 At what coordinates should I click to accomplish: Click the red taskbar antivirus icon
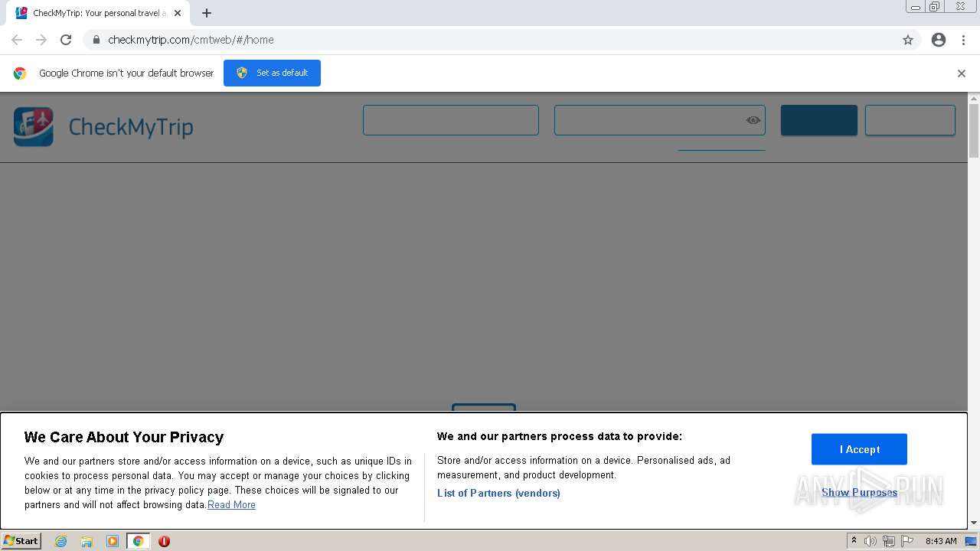click(164, 541)
